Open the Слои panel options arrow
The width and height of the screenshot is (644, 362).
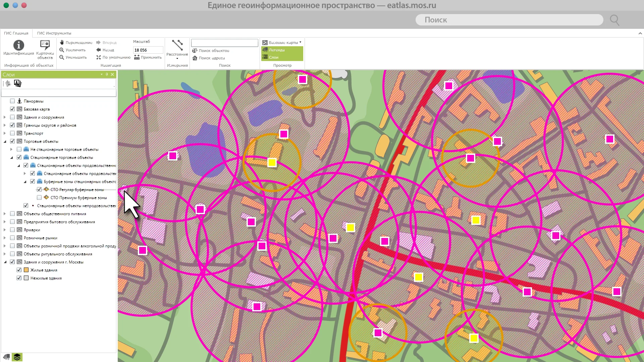[101, 74]
